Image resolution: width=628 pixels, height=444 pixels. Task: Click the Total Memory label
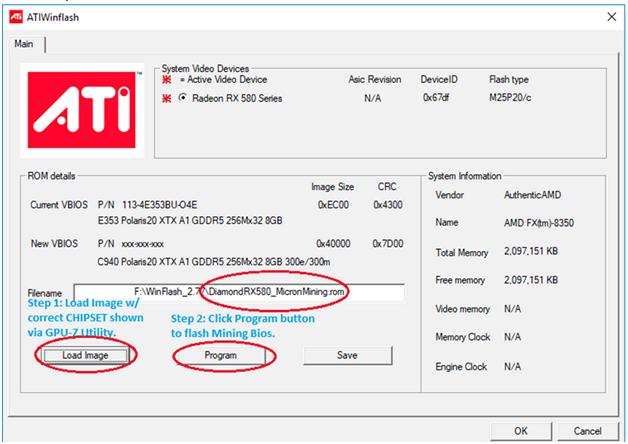point(462,253)
